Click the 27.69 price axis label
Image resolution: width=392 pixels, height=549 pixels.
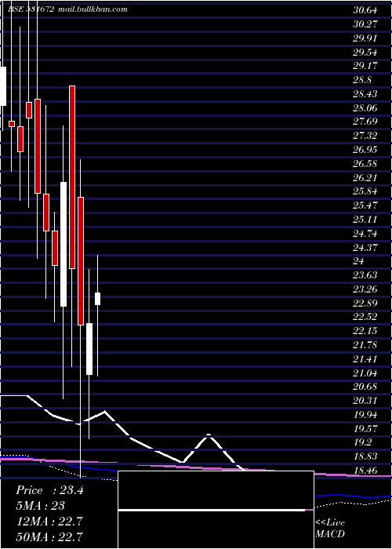365,122
